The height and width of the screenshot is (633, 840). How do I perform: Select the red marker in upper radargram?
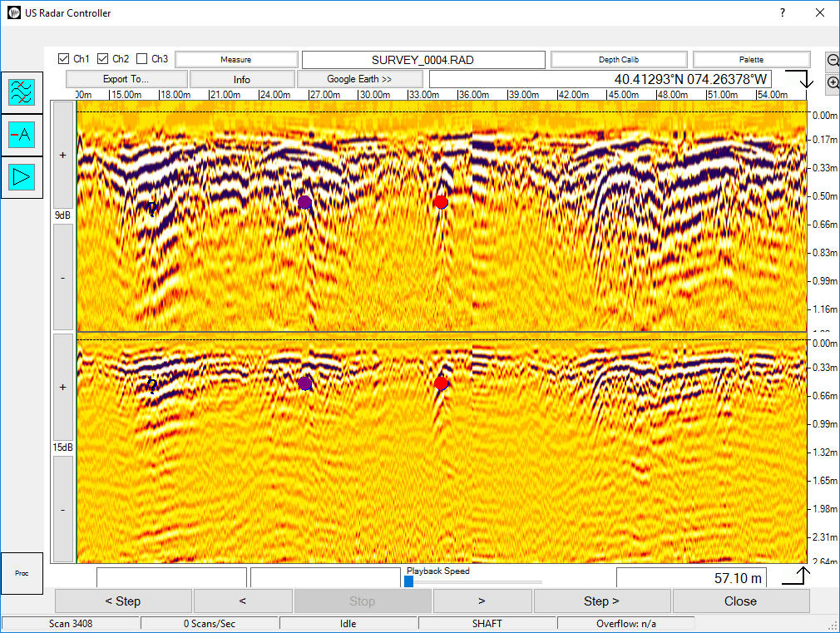[x=441, y=202]
